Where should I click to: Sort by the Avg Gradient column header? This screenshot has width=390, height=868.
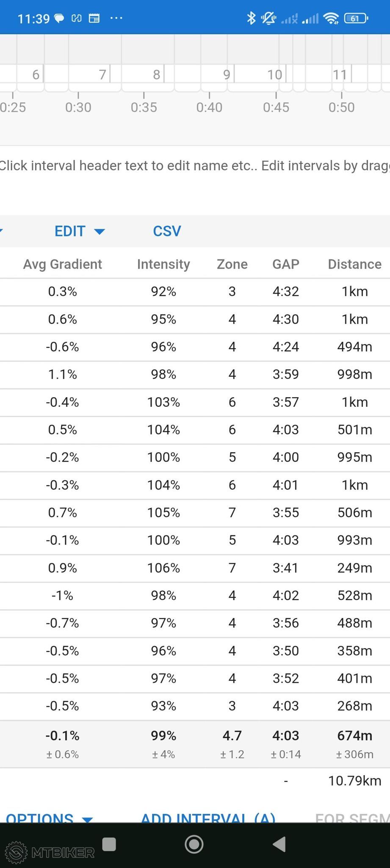63,264
